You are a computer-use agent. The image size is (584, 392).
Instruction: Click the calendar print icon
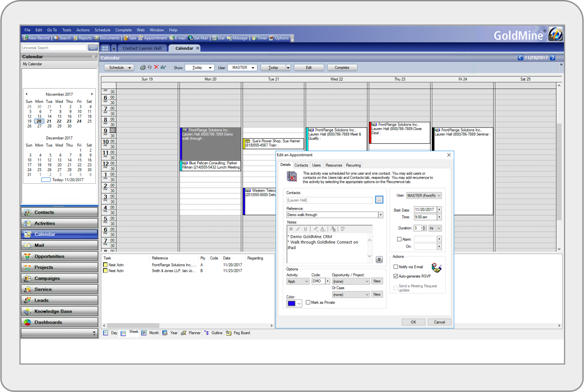[x=142, y=68]
